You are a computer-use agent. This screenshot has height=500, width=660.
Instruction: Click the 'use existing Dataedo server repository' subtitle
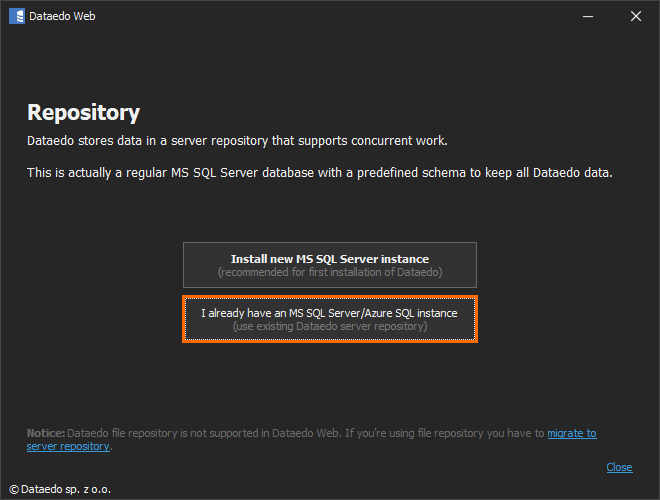[x=330, y=326]
